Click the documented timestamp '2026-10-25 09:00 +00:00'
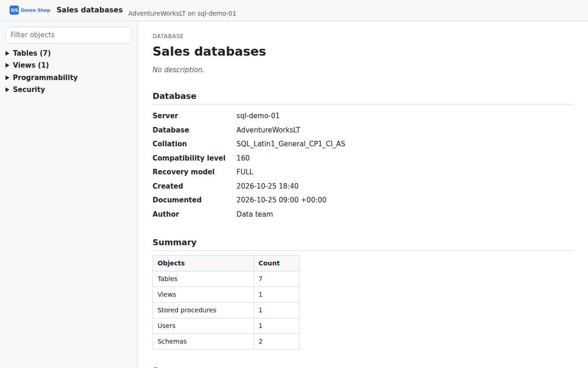This screenshot has height=368, width=588. point(282,200)
